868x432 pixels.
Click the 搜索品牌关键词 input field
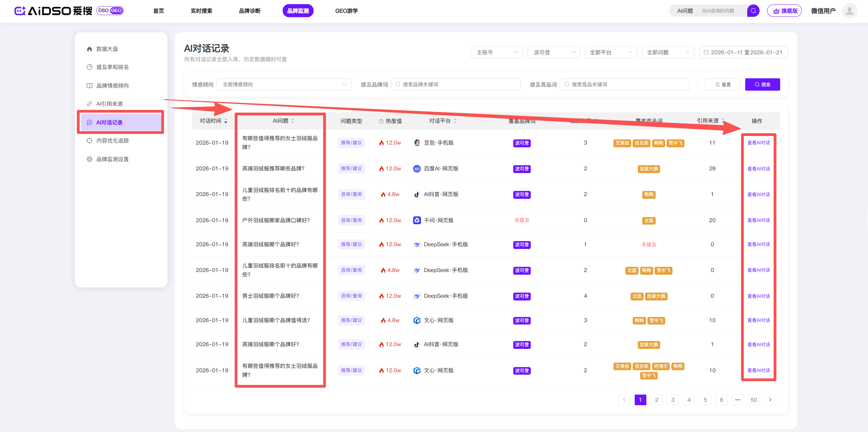(x=456, y=84)
